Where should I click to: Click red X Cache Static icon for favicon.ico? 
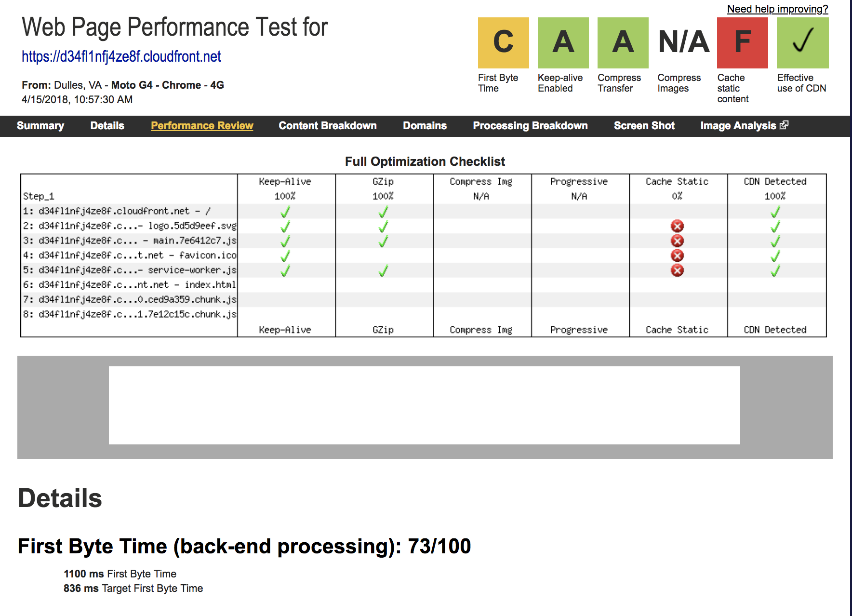point(677,255)
